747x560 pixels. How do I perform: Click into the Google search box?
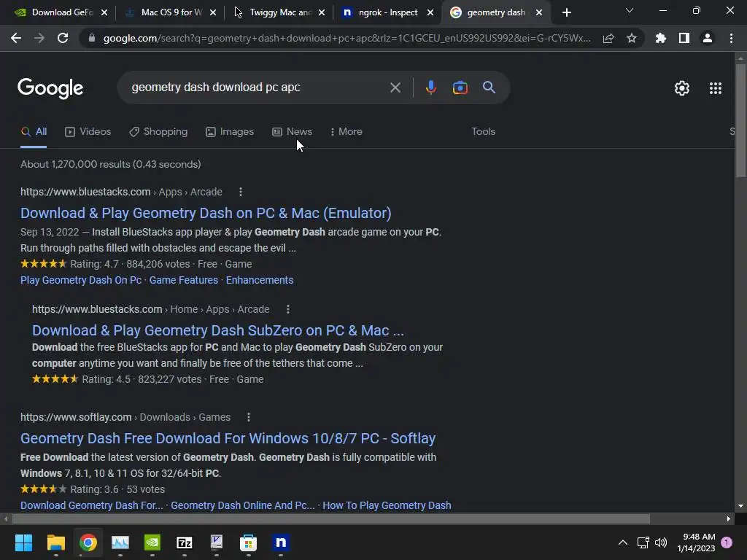(258, 87)
